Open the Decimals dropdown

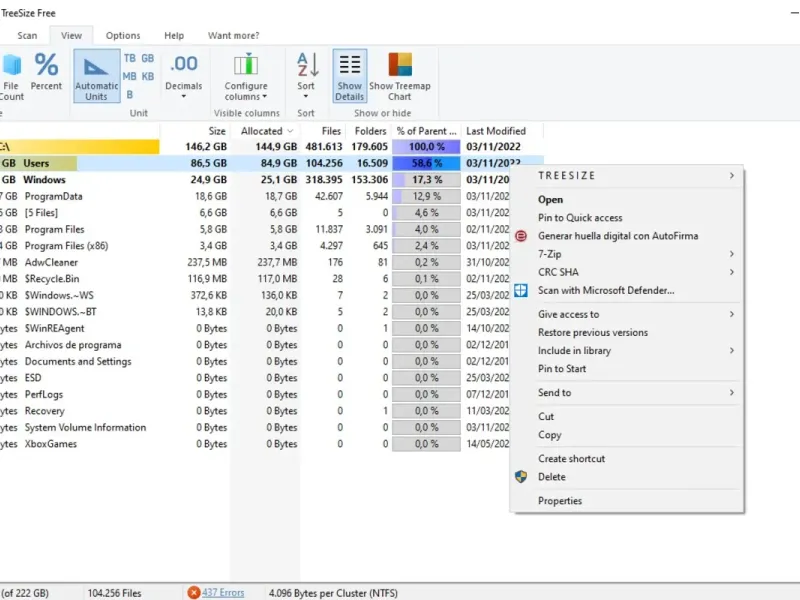click(184, 76)
